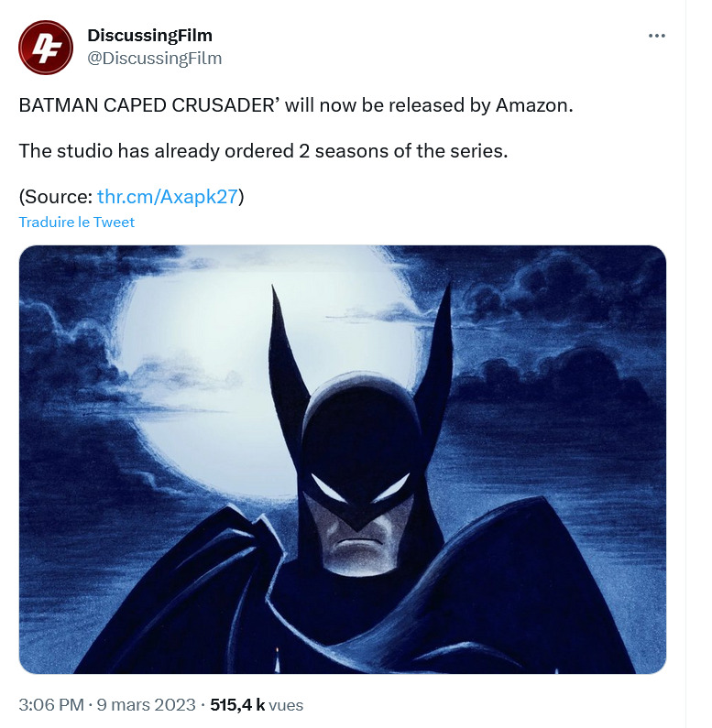Open the DiscussingFilm profile avatar
712x728 pixels.
pyautogui.click(x=47, y=47)
